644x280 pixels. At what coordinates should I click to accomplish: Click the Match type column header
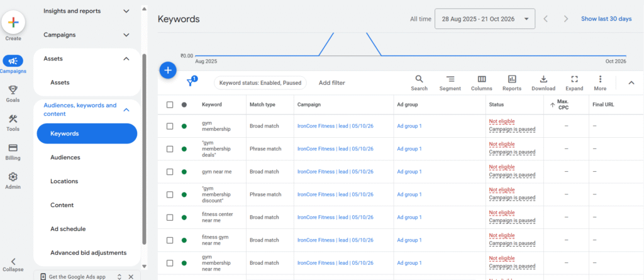[262, 105]
